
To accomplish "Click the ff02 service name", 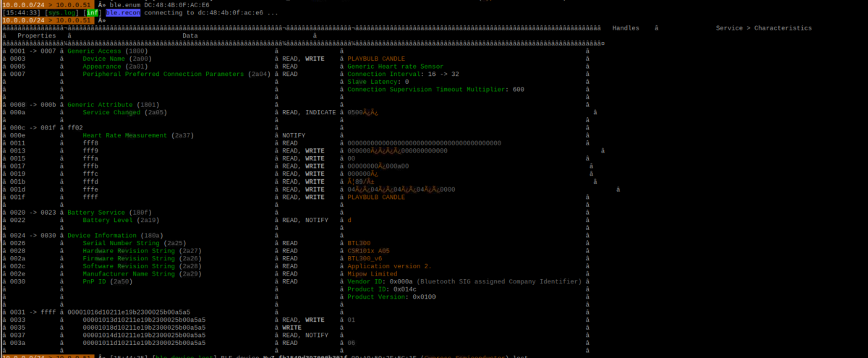I will click(75, 127).
